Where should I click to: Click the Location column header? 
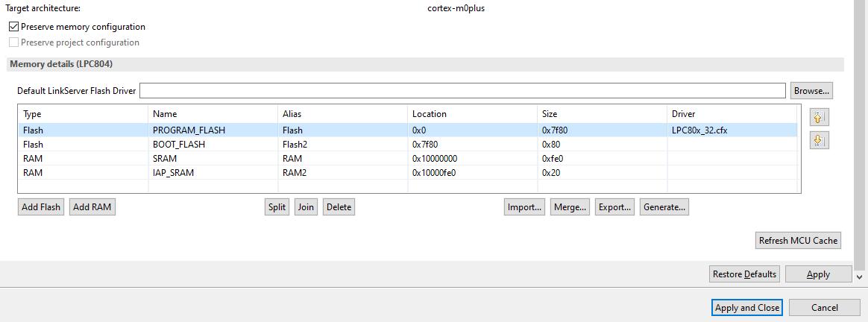(472, 114)
